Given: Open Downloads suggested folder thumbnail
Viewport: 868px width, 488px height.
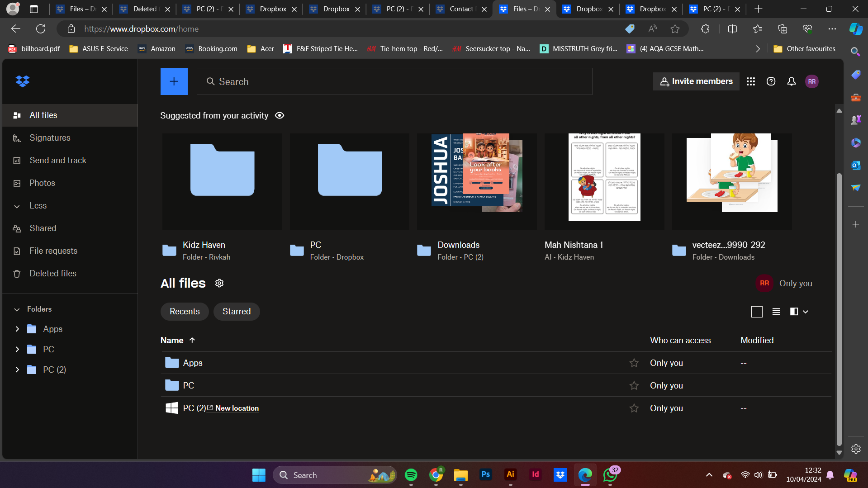Looking at the screenshot, I should [x=477, y=182].
